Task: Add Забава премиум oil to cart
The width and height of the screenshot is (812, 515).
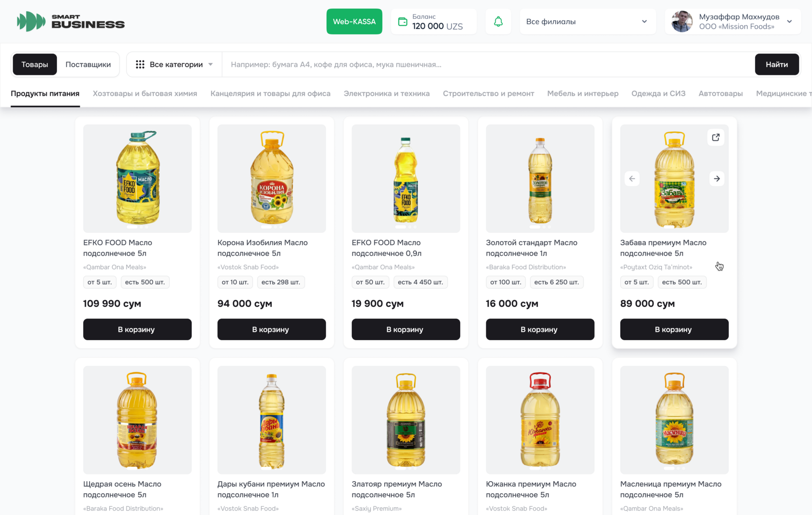Action: click(674, 329)
